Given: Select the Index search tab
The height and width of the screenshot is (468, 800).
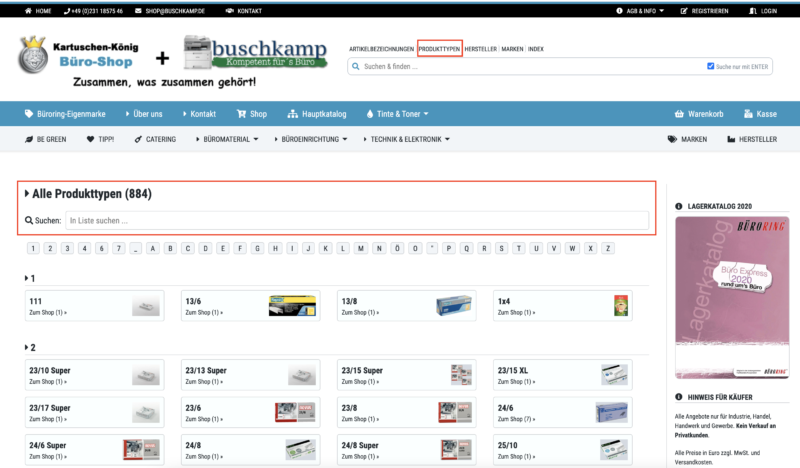Looking at the screenshot, I should 536,49.
